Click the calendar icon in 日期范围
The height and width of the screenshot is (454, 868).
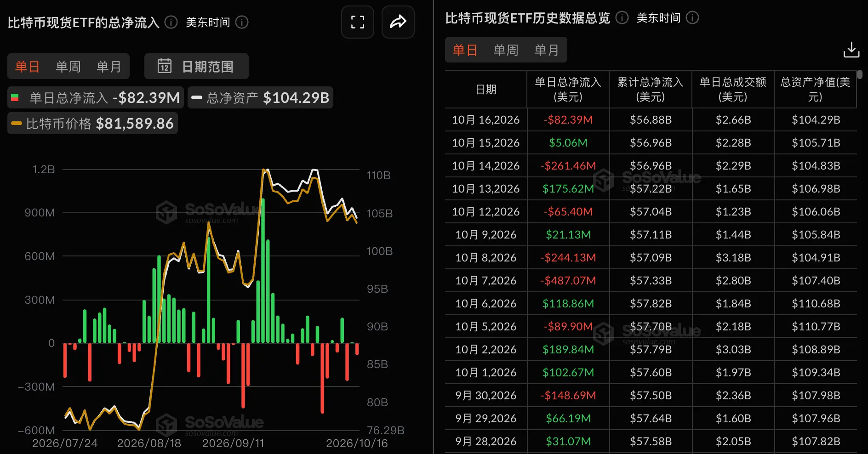[x=164, y=66]
